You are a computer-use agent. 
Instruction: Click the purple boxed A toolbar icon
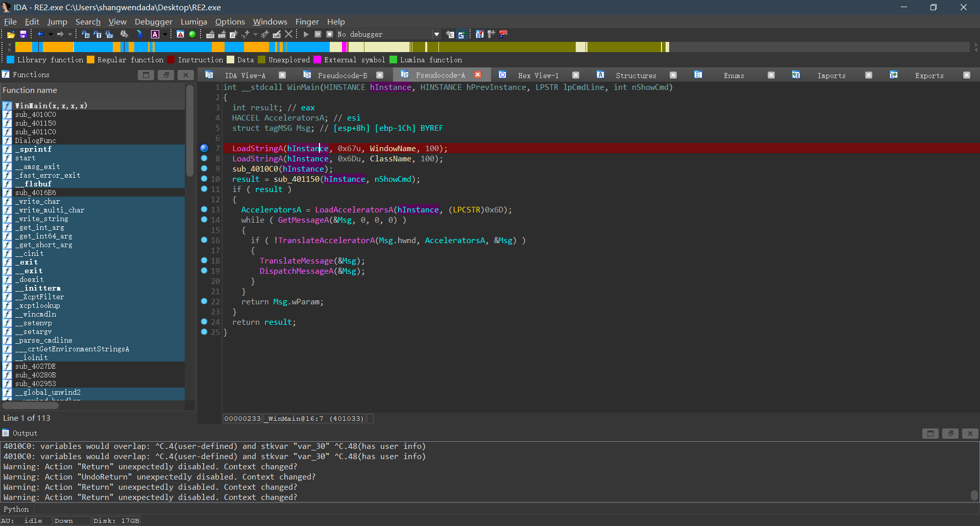tap(155, 34)
